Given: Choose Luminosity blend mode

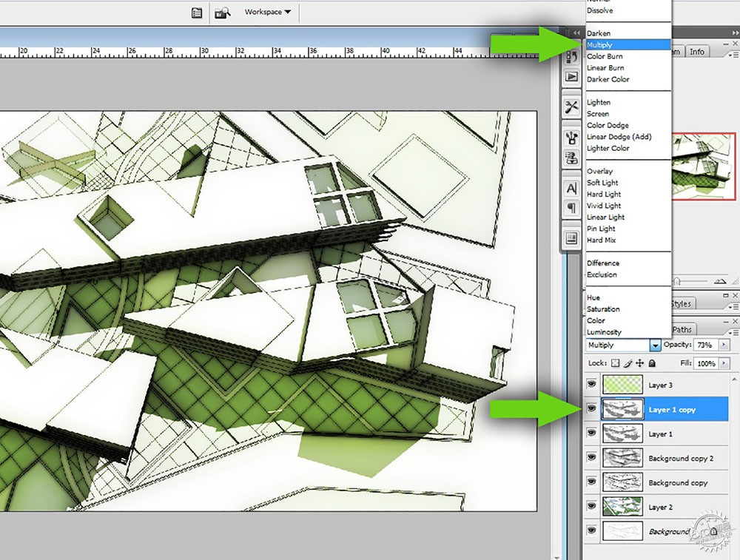Looking at the screenshot, I should point(628,332).
